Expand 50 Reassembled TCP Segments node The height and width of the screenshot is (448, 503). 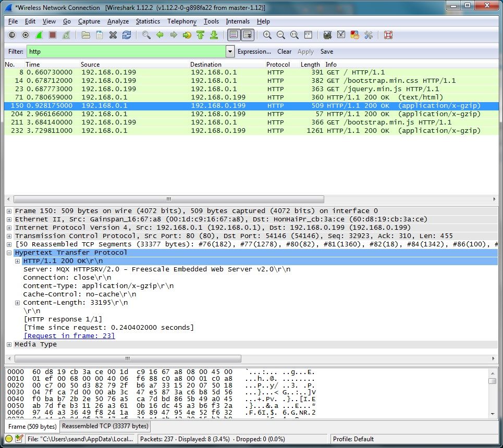[x=9, y=244]
